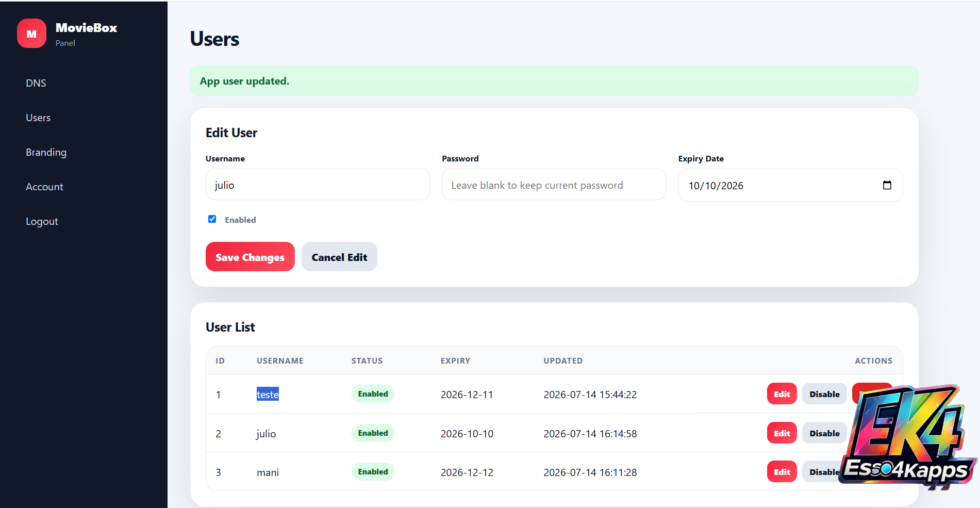Image resolution: width=980 pixels, height=508 pixels.
Task: Open Account settings in sidebar
Action: pyautogui.click(x=44, y=187)
